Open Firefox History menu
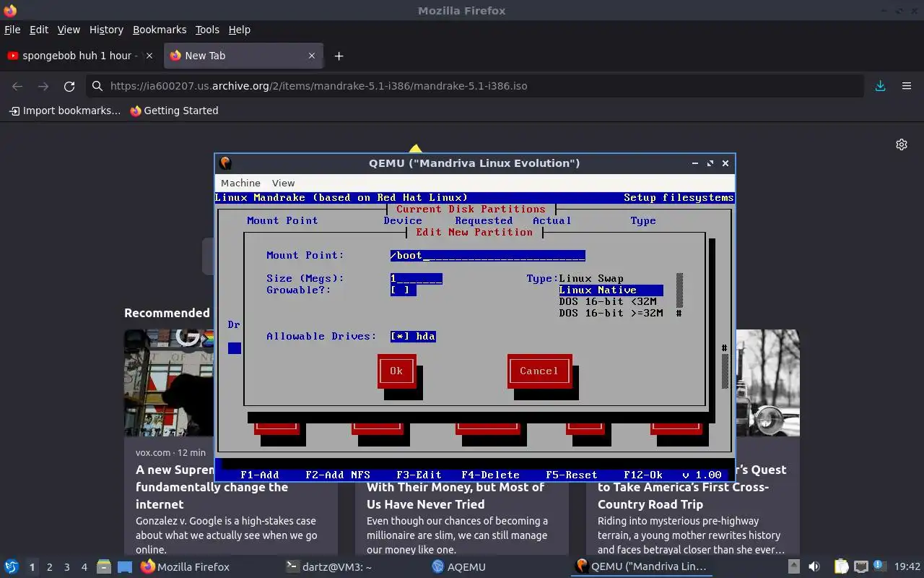Image resolution: width=924 pixels, height=578 pixels. [106, 30]
